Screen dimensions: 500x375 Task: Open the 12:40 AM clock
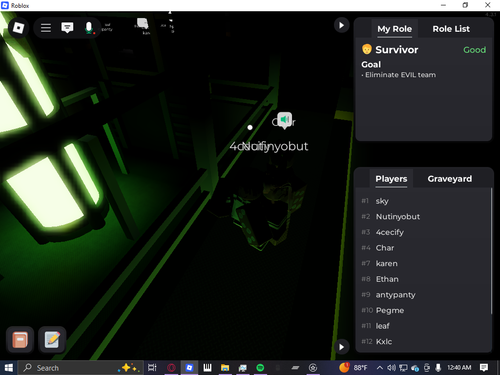[459, 367]
